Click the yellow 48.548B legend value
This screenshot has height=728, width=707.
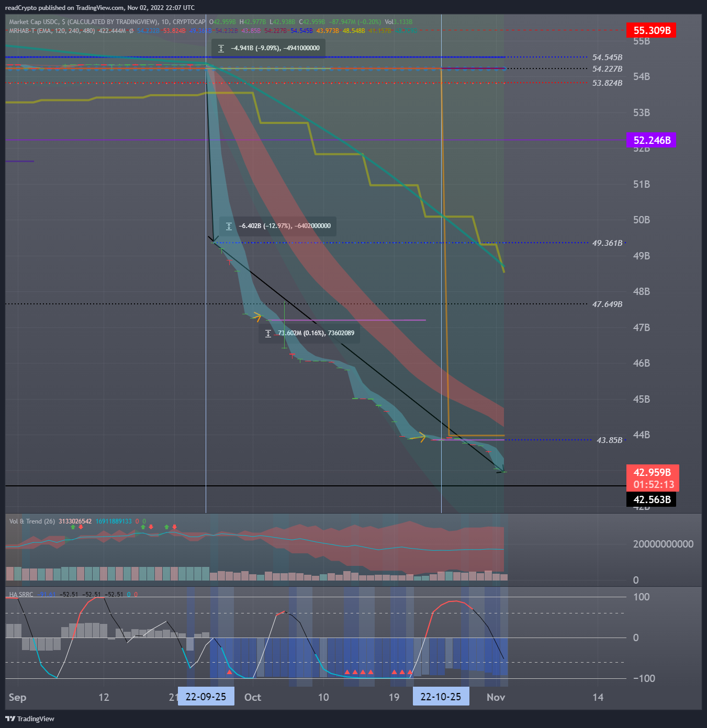pyautogui.click(x=354, y=31)
